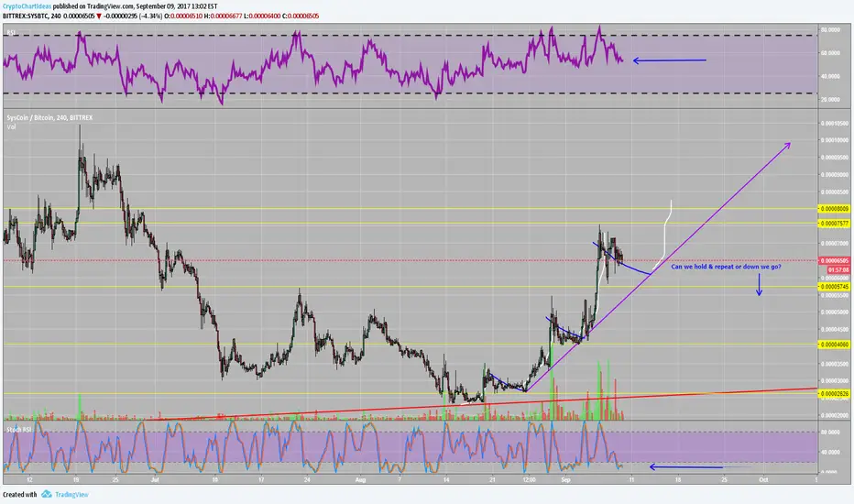Click the open value O:0.00006510

coord(183,16)
